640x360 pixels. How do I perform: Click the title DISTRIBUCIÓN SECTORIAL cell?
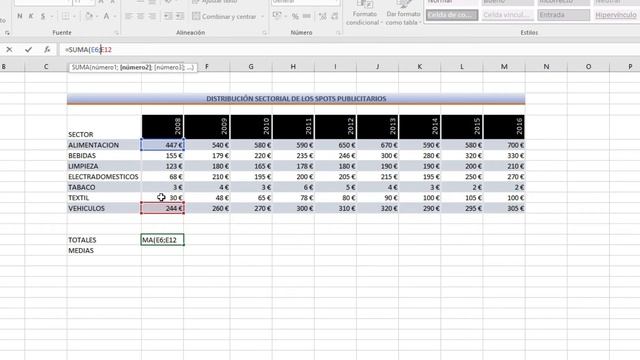[x=296, y=99]
